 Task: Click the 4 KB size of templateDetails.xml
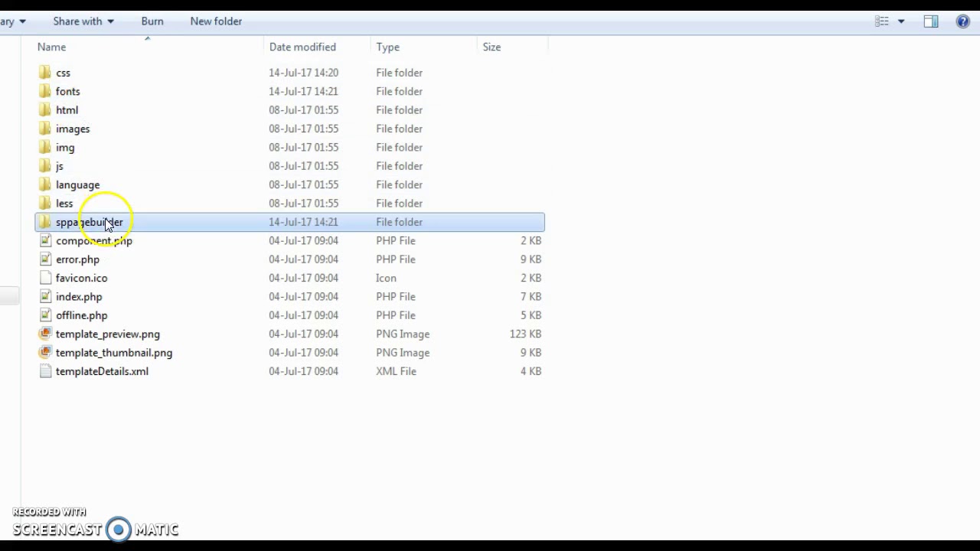click(531, 371)
